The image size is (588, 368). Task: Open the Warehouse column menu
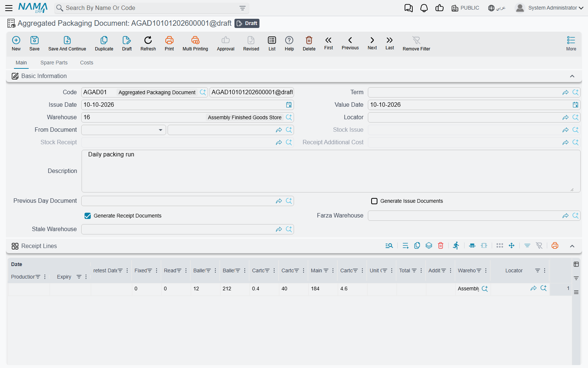(x=486, y=270)
